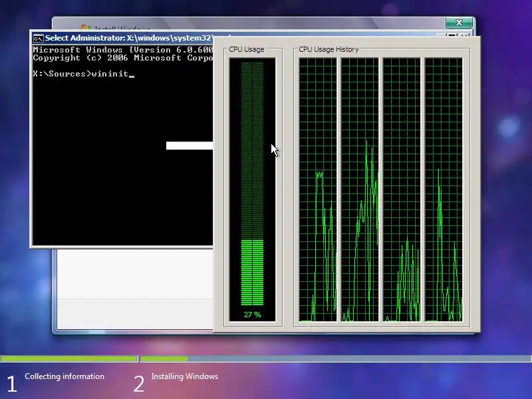Click the first CPU core history graph
Viewport: 532px width, 399px height.
pyautogui.click(x=318, y=190)
